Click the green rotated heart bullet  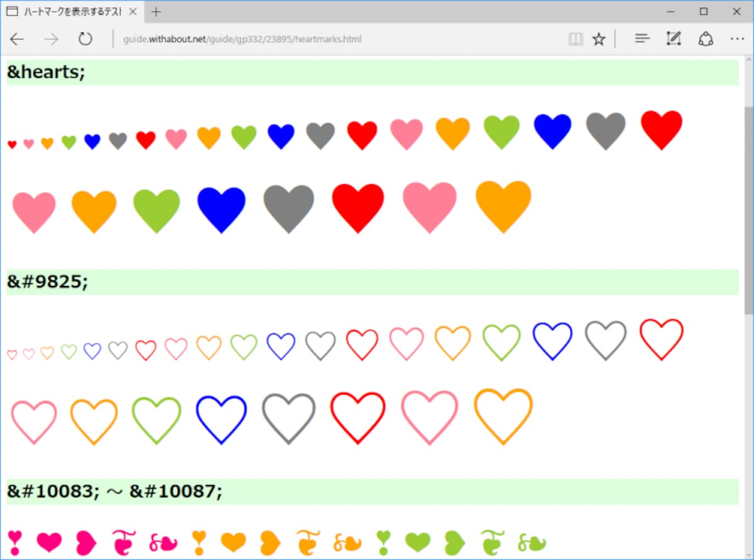click(454, 543)
